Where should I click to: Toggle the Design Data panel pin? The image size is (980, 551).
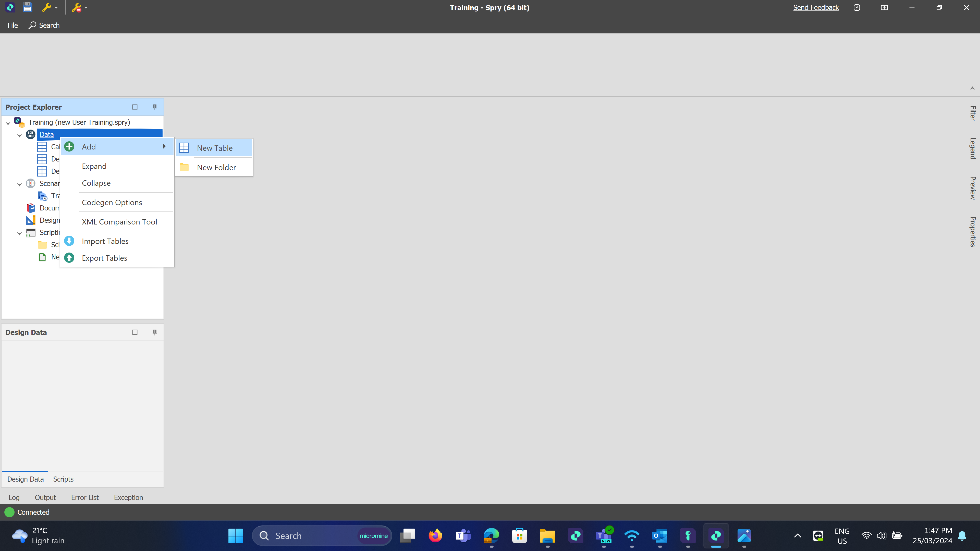point(154,332)
